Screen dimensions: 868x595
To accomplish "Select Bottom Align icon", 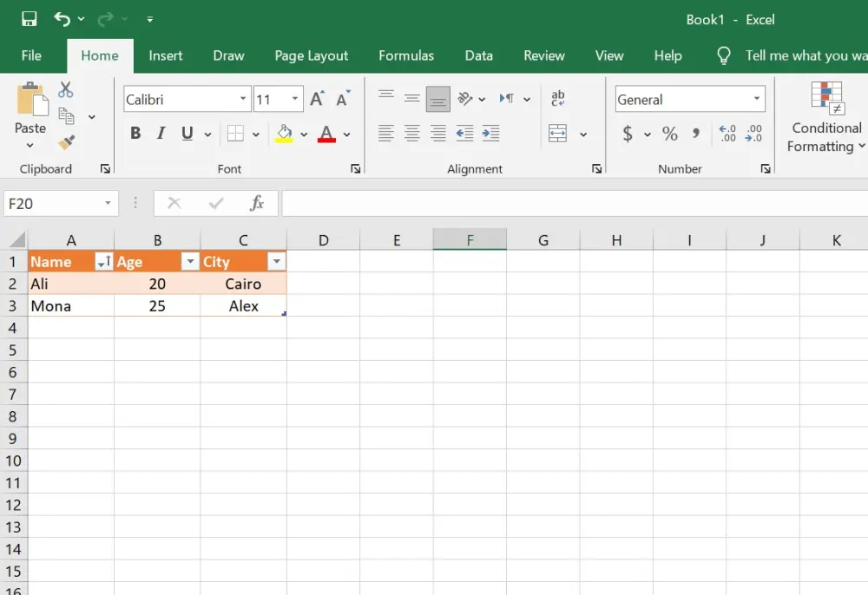I will click(x=437, y=99).
